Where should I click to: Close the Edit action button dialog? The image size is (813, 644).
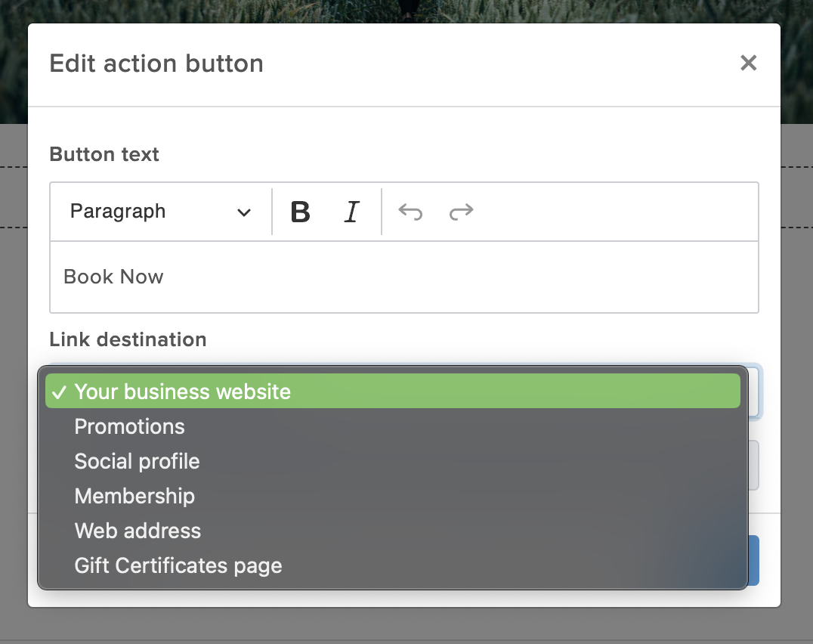pyautogui.click(x=748, y=63)
